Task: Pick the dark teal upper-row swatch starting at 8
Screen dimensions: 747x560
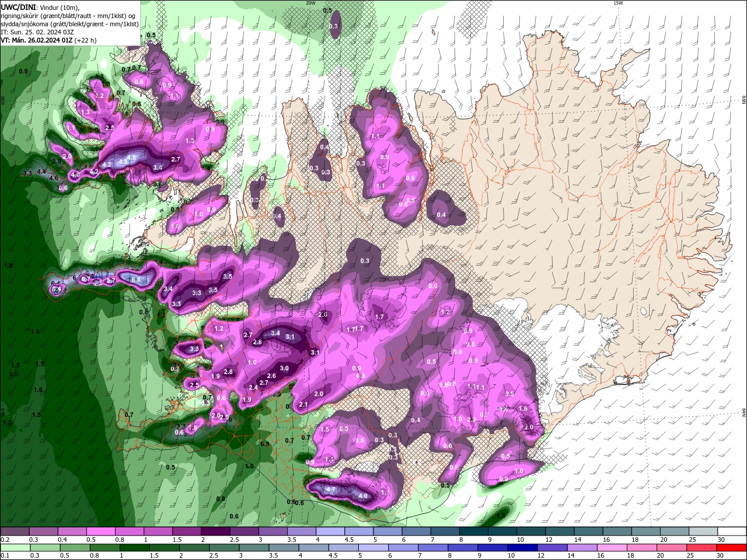Action: tap(473, 531)
